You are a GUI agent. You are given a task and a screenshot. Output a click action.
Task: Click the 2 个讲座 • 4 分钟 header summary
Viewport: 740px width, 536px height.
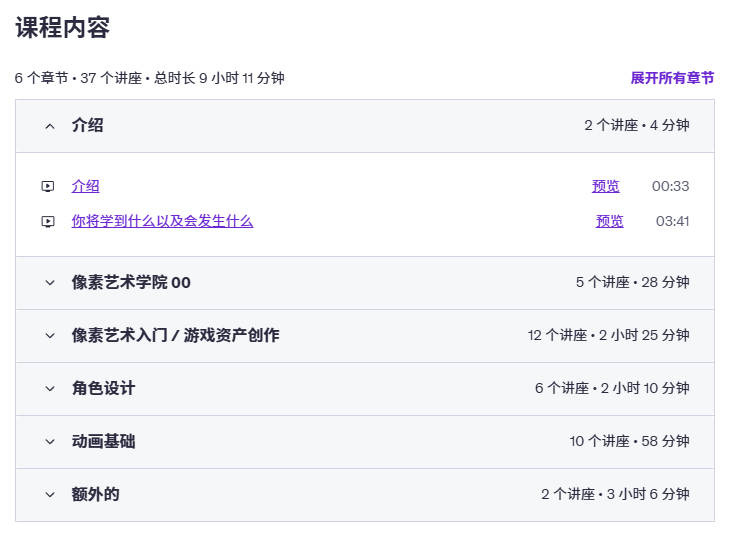point(637,126)
